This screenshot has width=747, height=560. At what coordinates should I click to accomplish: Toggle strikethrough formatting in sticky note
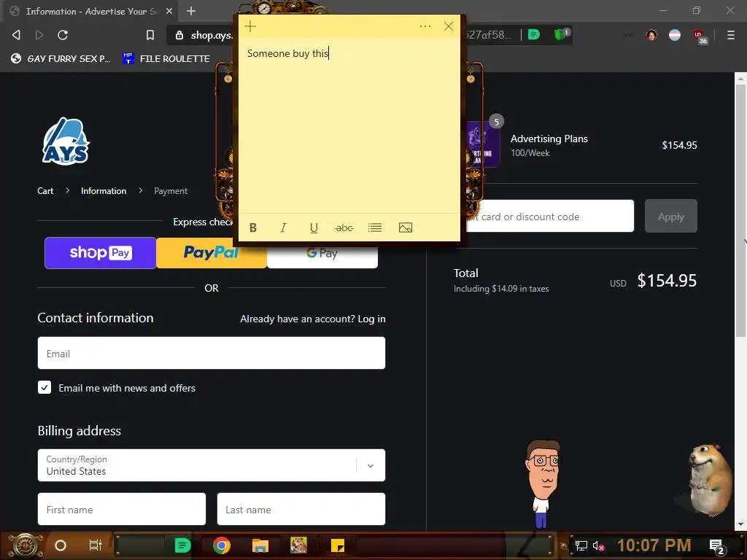pyautogui.click(x=344, y=227)
